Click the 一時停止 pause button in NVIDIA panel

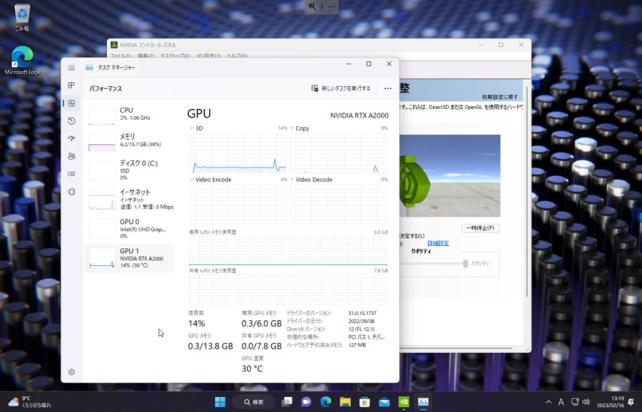(x=480, y=228)
